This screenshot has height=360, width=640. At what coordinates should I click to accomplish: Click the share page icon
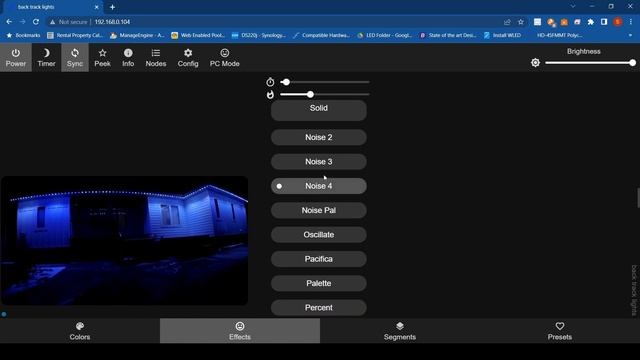coord(507,22)
